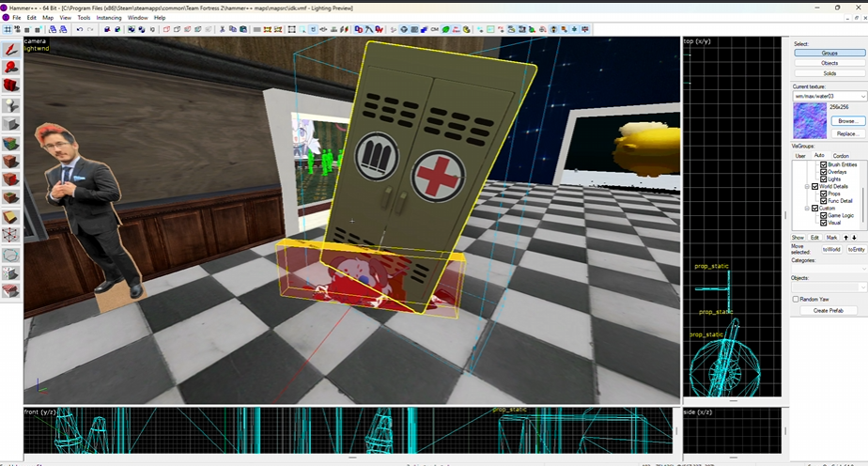The width and height of the screenshot is (868, 466).
Task: Click the Paste clipboard icon
Action: 243,29
